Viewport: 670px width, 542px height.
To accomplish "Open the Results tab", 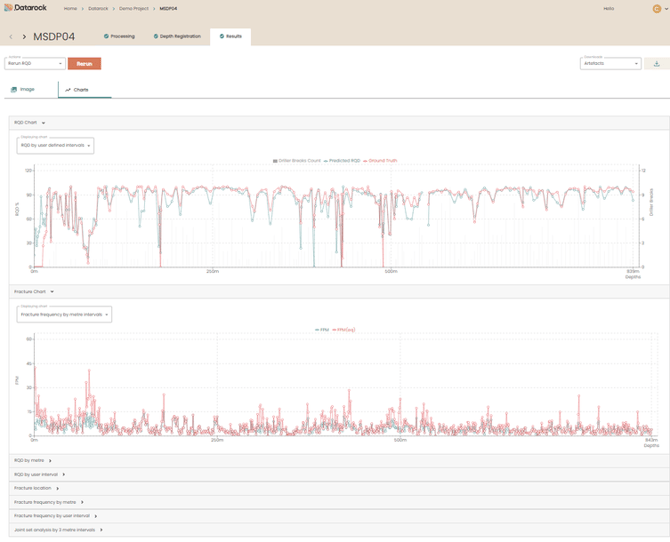I will 231,36.
